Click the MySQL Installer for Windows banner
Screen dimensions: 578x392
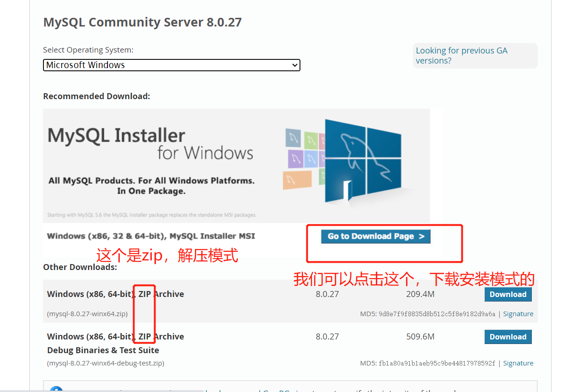(236, 165)
